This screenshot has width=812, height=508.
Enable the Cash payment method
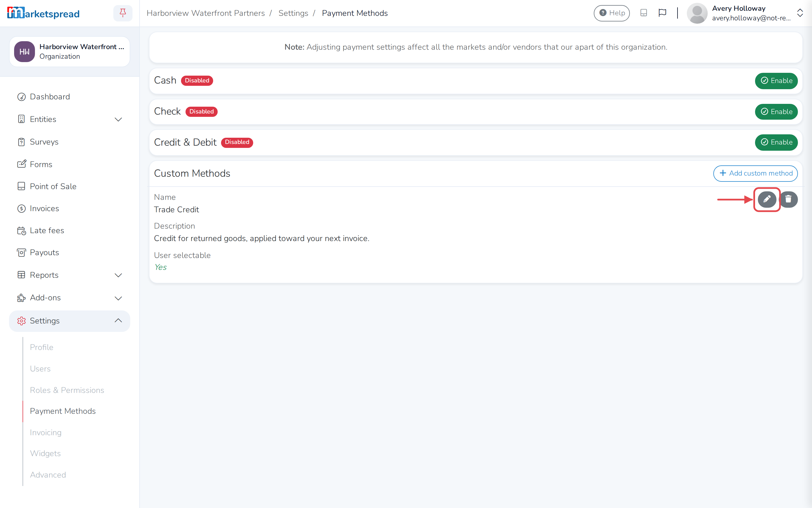click(776, 81)
